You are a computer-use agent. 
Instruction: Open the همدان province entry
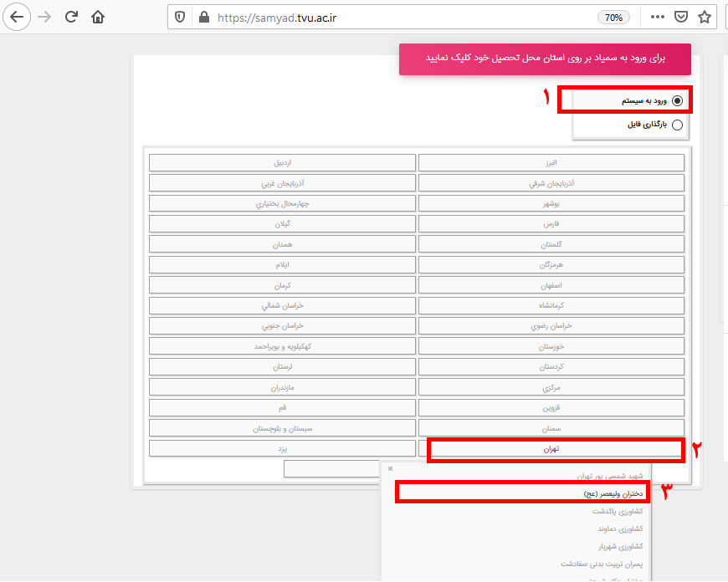click(x=282, y=244)
